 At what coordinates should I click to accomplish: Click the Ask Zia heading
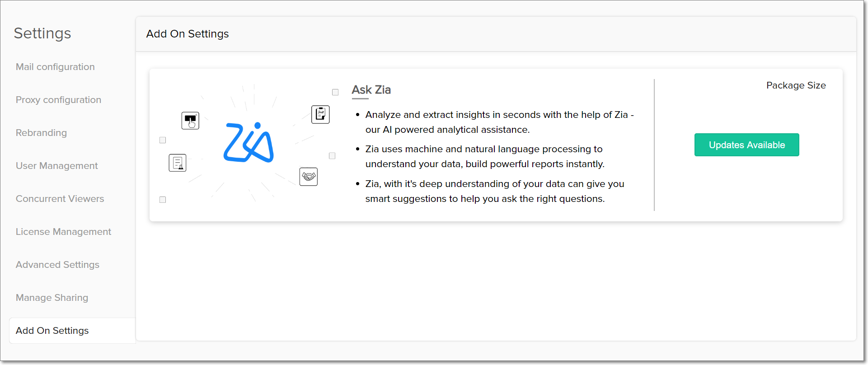click(371, 90)
